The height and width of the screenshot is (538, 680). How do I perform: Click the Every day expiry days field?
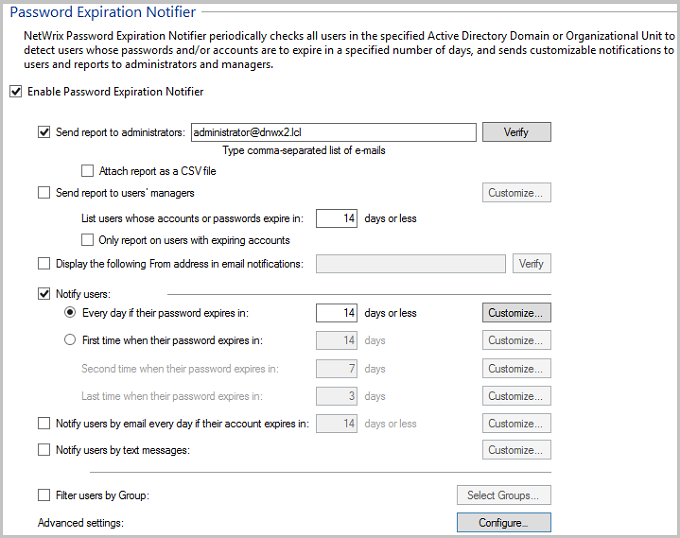click(337, 313)
